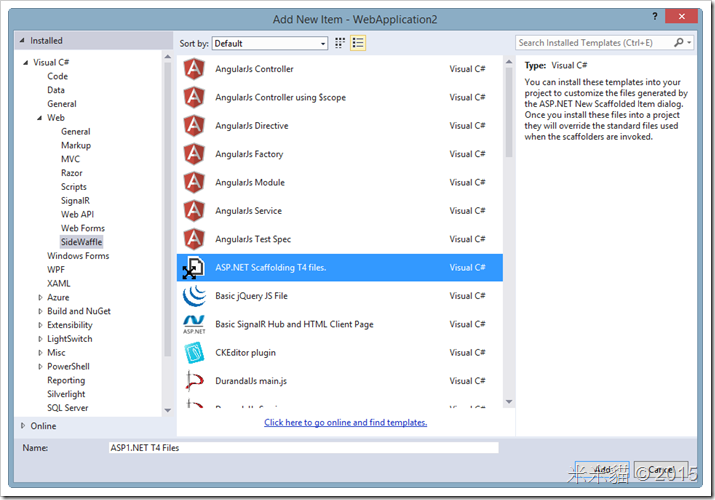Click 'DurandalJs main.js' template name

tap(251, 381)
